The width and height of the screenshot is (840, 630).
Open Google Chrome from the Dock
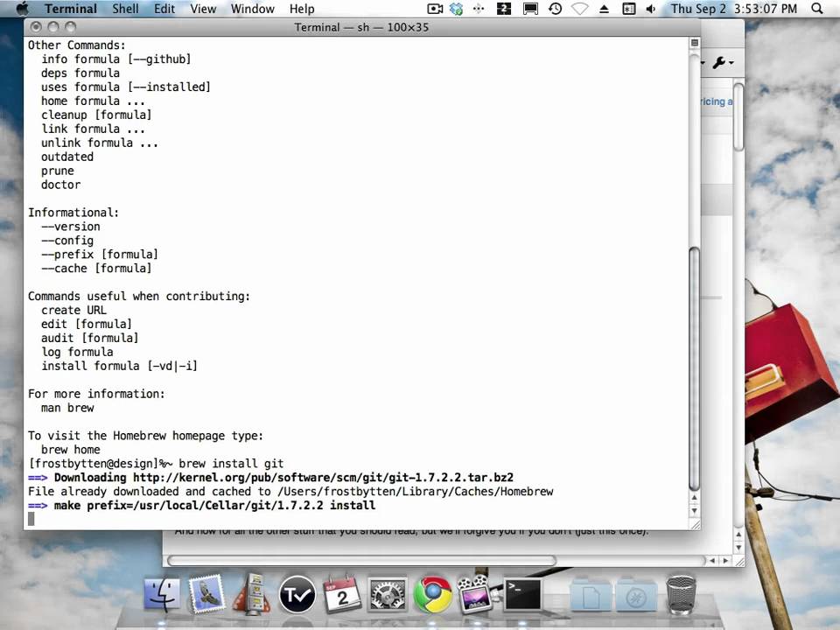[431, 594]
